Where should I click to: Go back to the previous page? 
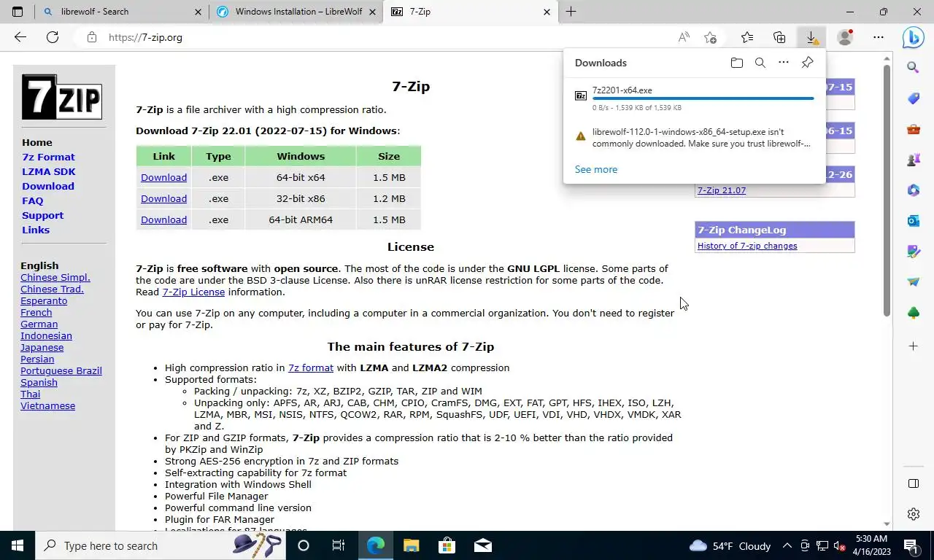20,37
